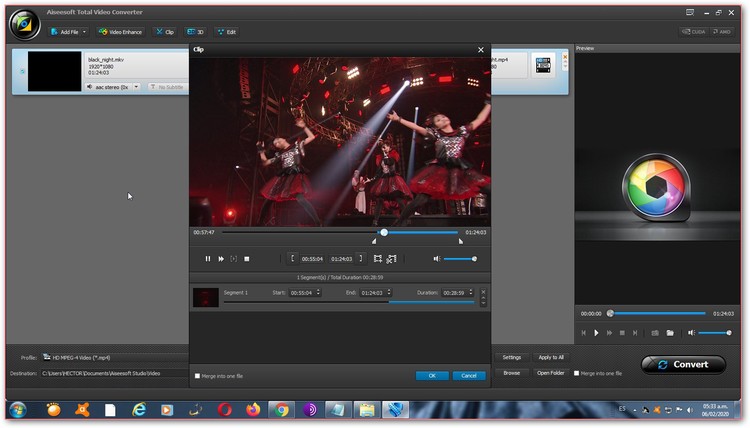Image resolution: width=750 pixels, height=428 pixels.
Task: Adjust the Segment 1 Duration stepper
Action: (x=471, y=292)
